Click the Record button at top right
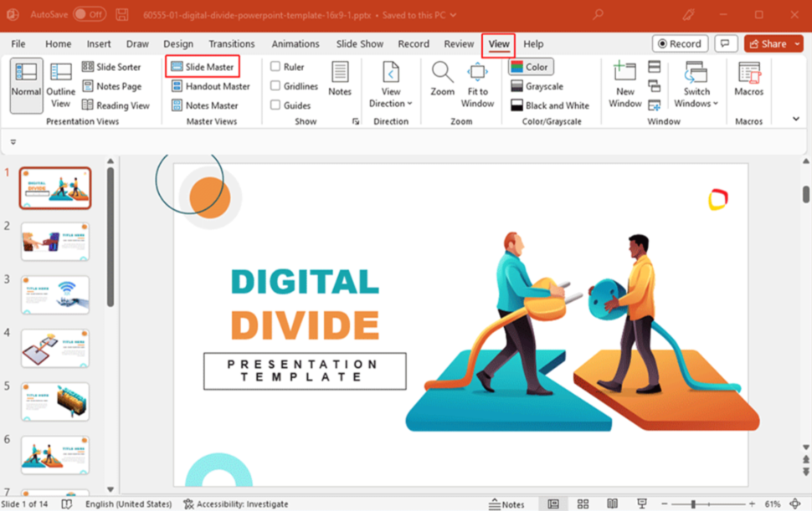This screenshot has width=812, height=511. click(x=680, y=43)
